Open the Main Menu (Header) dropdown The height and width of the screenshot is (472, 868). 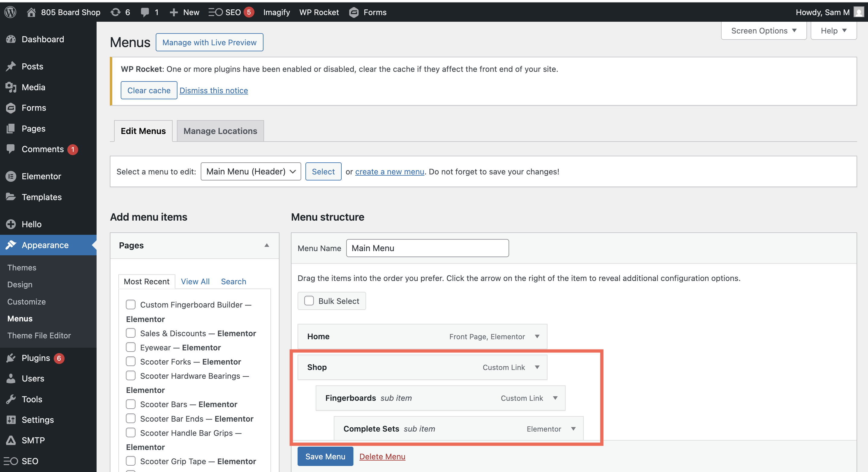point(251,171)
